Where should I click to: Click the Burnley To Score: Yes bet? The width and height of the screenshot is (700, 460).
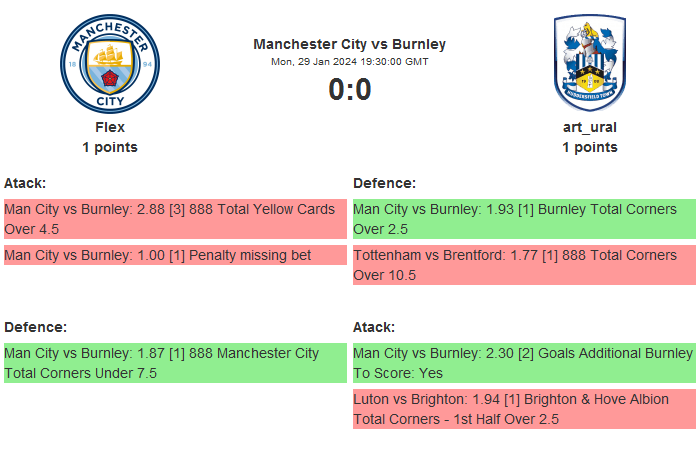(524, 363)
